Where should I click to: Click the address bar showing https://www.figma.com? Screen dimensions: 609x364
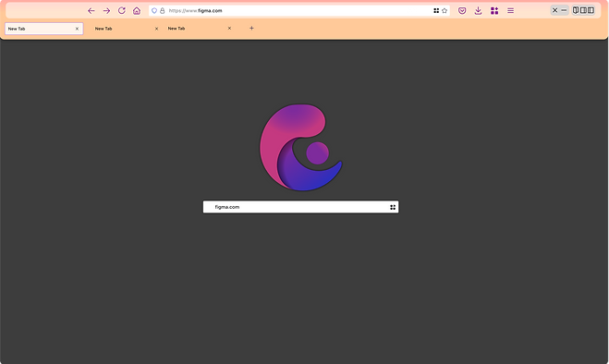pyautogui.click(x=299, y=11)
